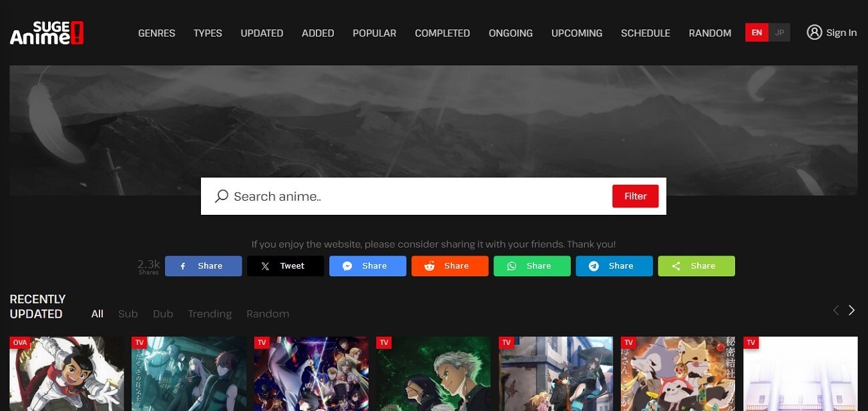
Task: Open the Added page
Action: pyautogui.click(x=318, y=33)
